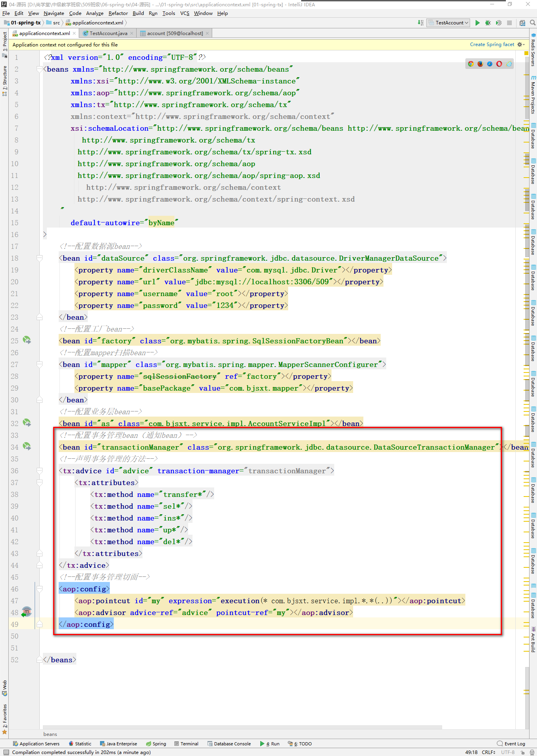This screenshot has height=756, width=537.
Task: Open the VCS menu
Action: [x=185, y=13]
